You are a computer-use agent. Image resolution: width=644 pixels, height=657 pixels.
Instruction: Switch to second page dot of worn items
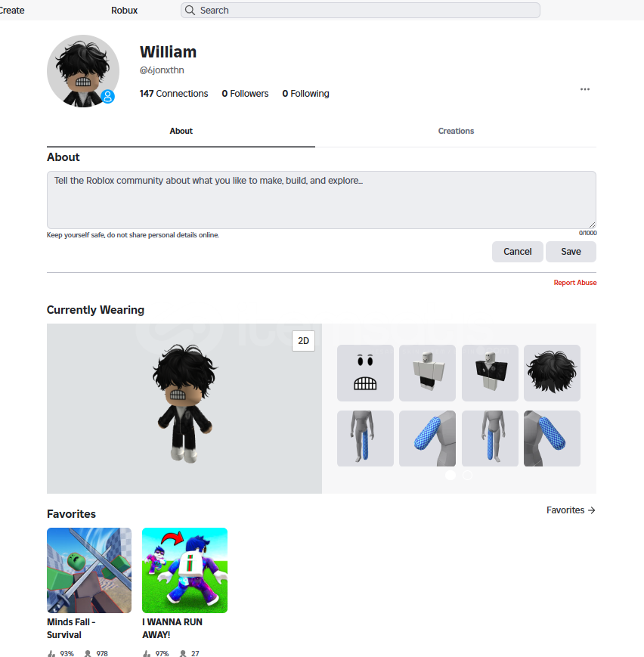[467, 475]
